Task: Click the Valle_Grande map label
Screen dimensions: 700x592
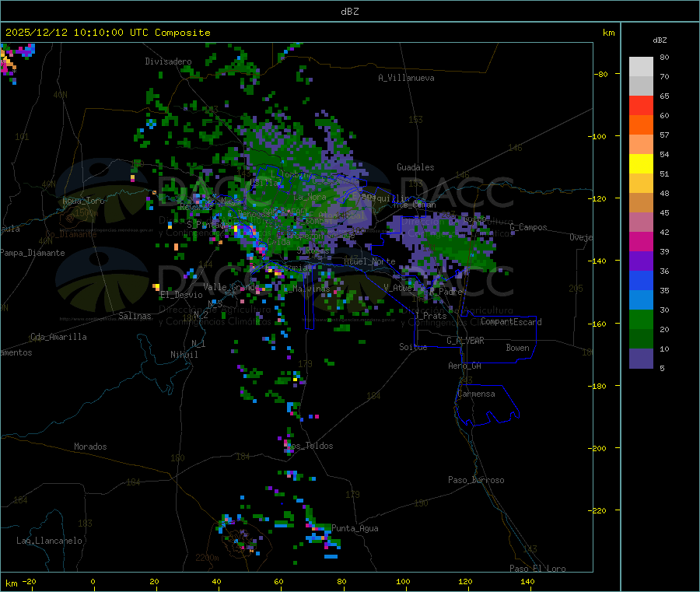Action: (x=231, y=286)
